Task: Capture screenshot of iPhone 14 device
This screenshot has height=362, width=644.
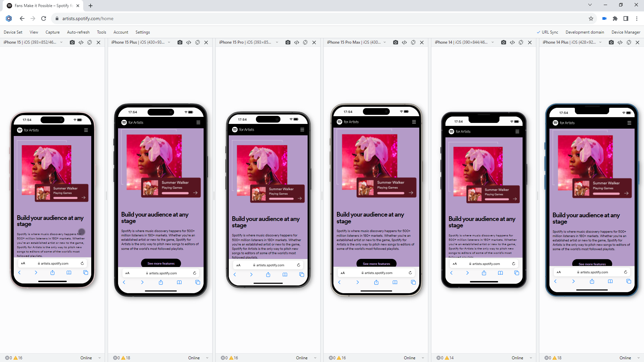Action: point(503,42)
